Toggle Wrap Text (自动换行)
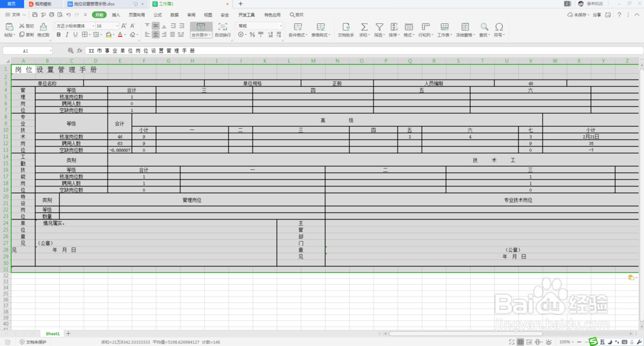 223,30
